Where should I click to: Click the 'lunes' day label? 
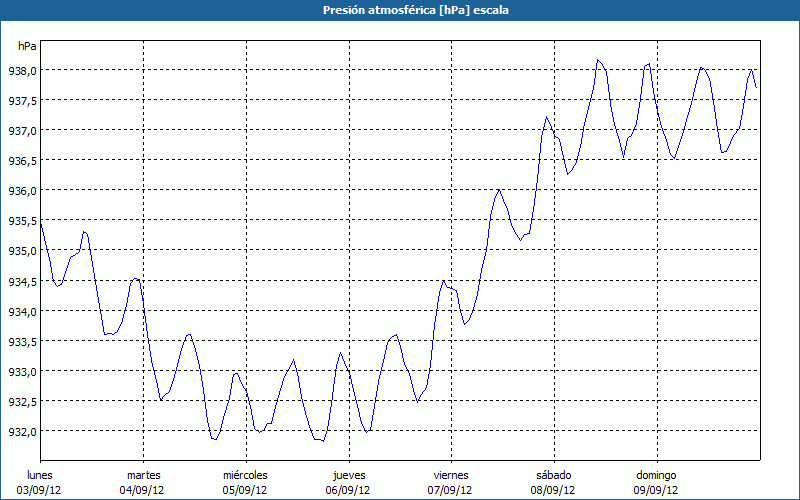click(x=40, y=475)
